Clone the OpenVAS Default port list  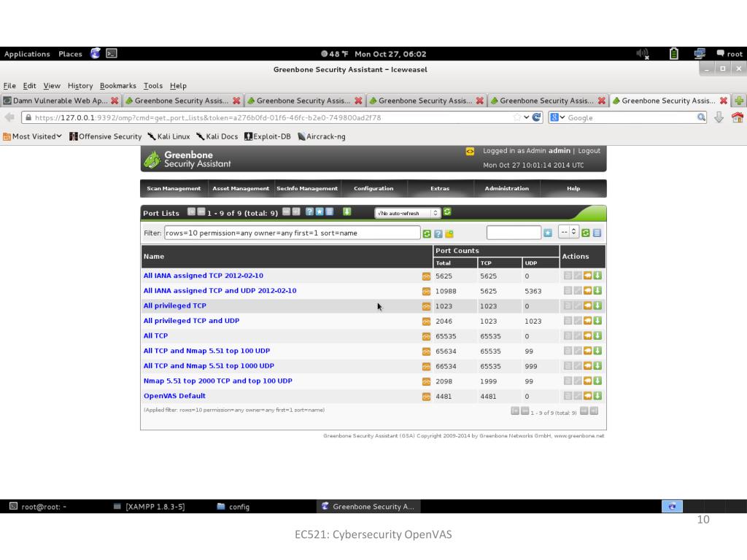coord(587,396)
